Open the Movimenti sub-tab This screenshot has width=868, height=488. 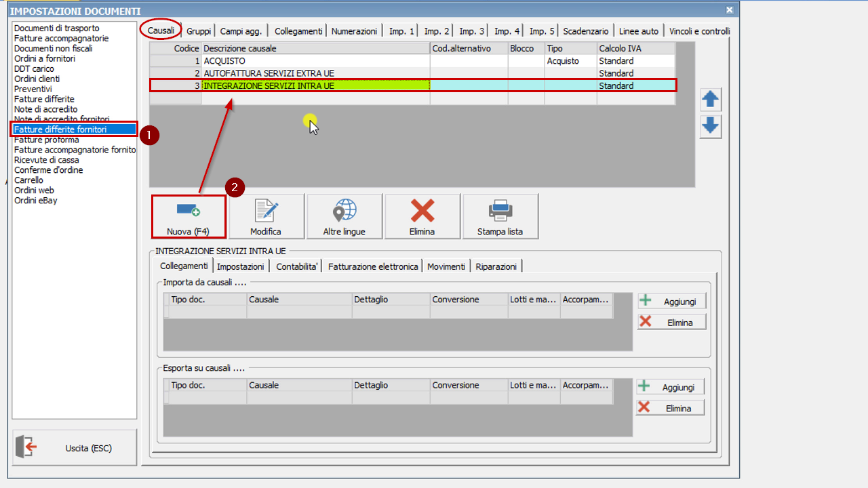click(446, 267)
